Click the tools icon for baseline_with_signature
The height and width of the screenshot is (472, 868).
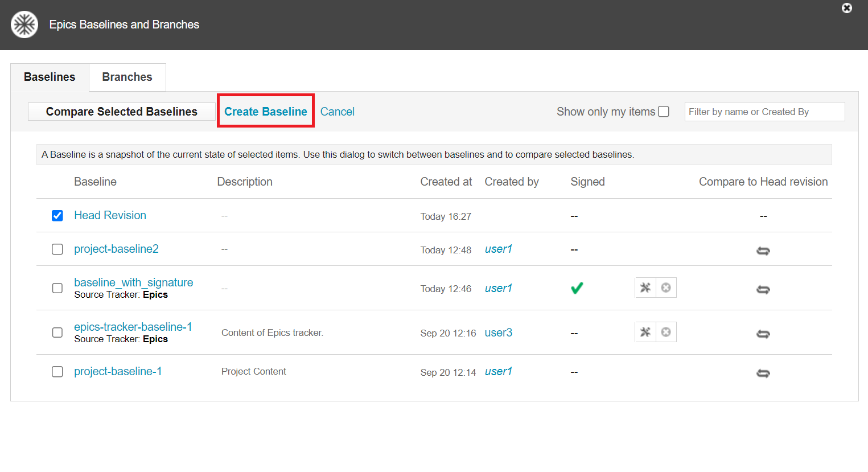coord(645,288)
